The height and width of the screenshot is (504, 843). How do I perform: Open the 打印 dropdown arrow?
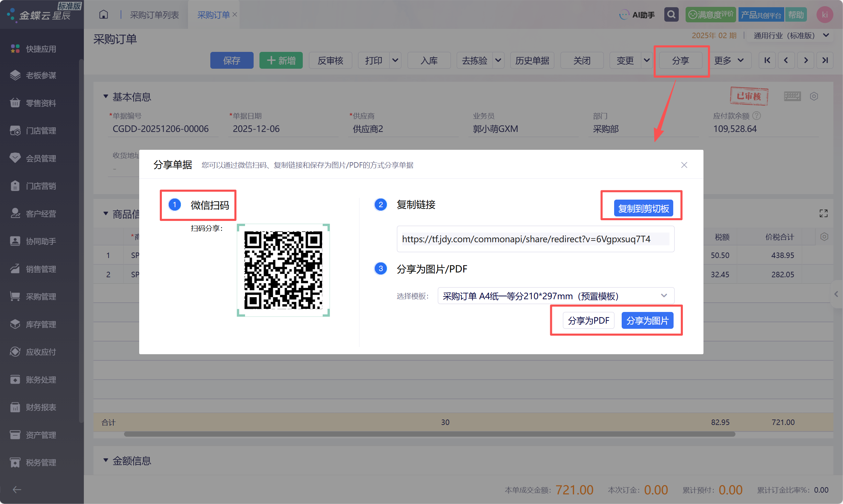[x=395, y=60]
